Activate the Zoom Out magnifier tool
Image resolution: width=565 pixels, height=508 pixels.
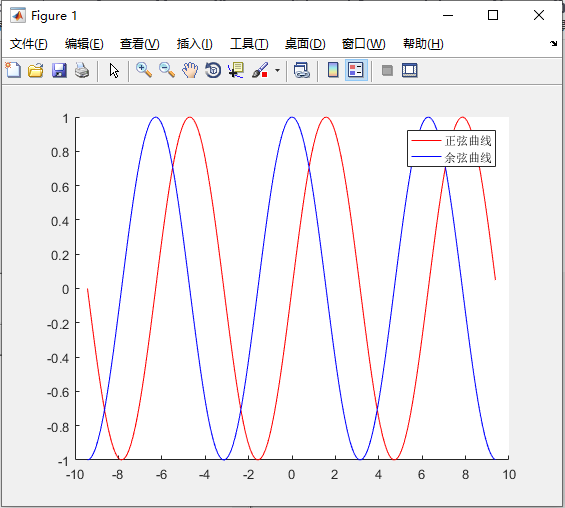click(x=167, y=70)
